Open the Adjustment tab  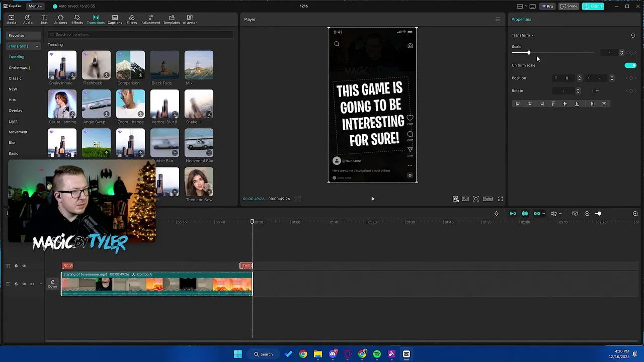(x=151, y=20)
